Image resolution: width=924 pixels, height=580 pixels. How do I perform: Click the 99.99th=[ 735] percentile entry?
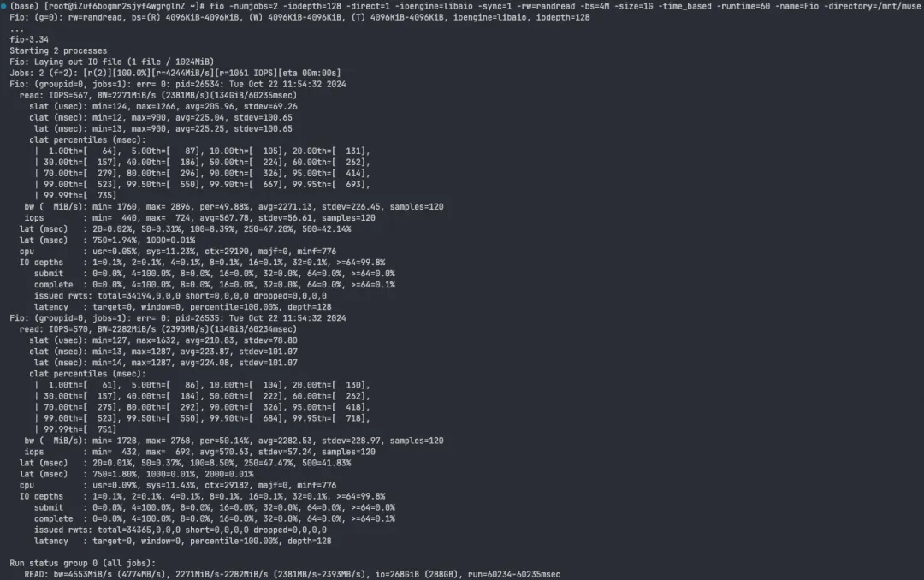[x=80, y=196]
